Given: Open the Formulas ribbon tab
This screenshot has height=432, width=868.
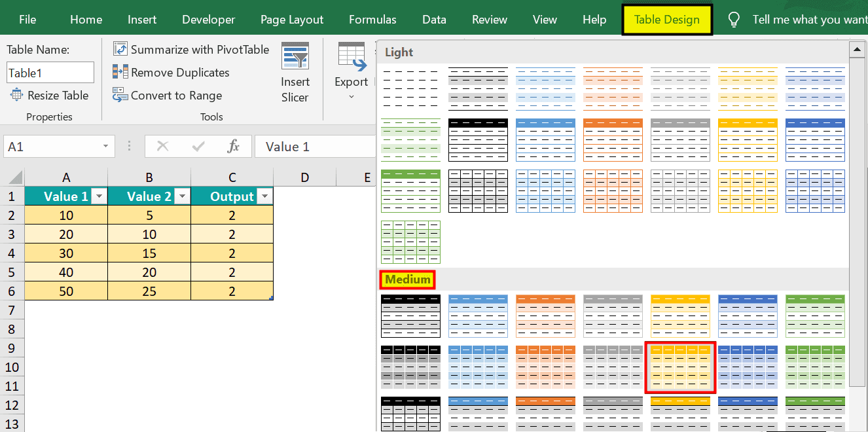Looking at the screenshot, I should [372, 19].
